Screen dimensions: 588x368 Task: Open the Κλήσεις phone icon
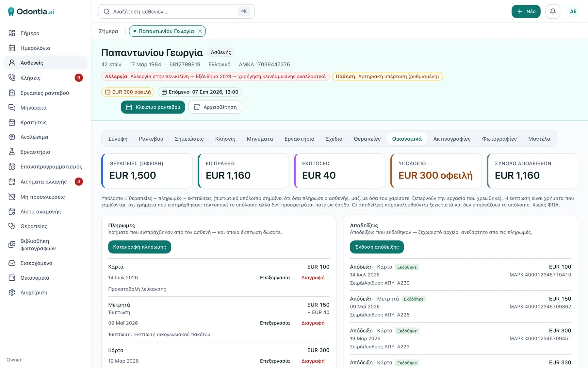(12, 78)
